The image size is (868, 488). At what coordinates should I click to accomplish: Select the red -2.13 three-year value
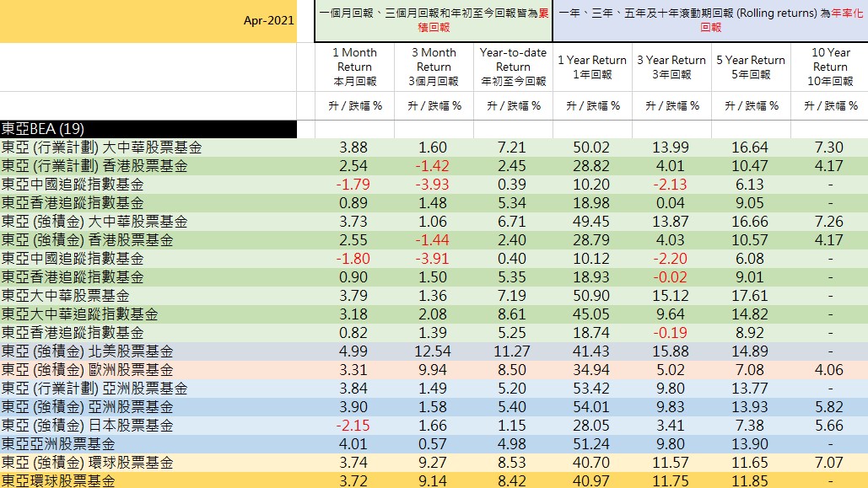pyautogui.click(x=671, y=185)
